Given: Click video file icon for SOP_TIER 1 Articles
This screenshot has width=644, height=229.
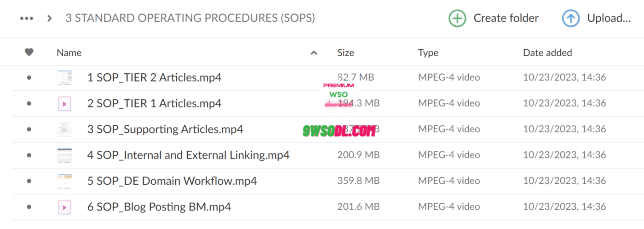Looking at the screenshot, I should [x=64, y=104].
